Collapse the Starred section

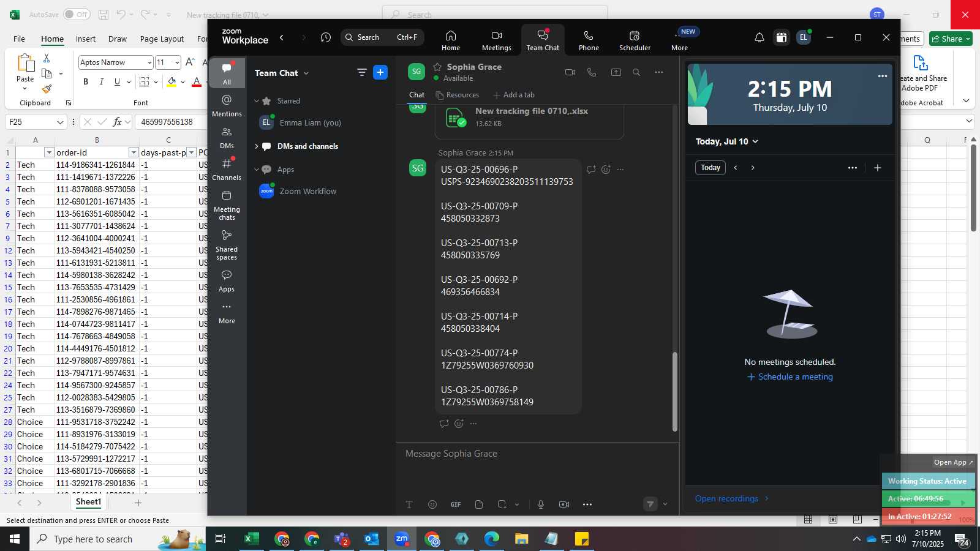tap(257, 101)
